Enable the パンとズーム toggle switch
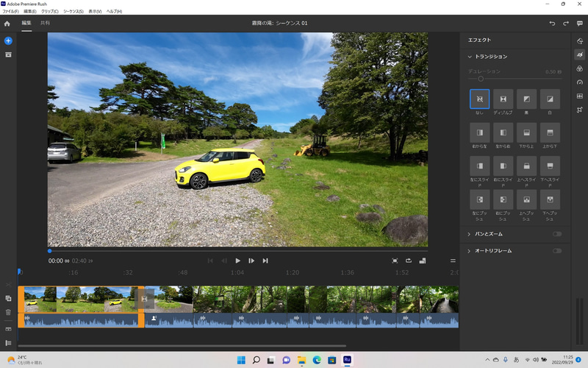Viewport: 588px width, 368px height. point(557,234)
